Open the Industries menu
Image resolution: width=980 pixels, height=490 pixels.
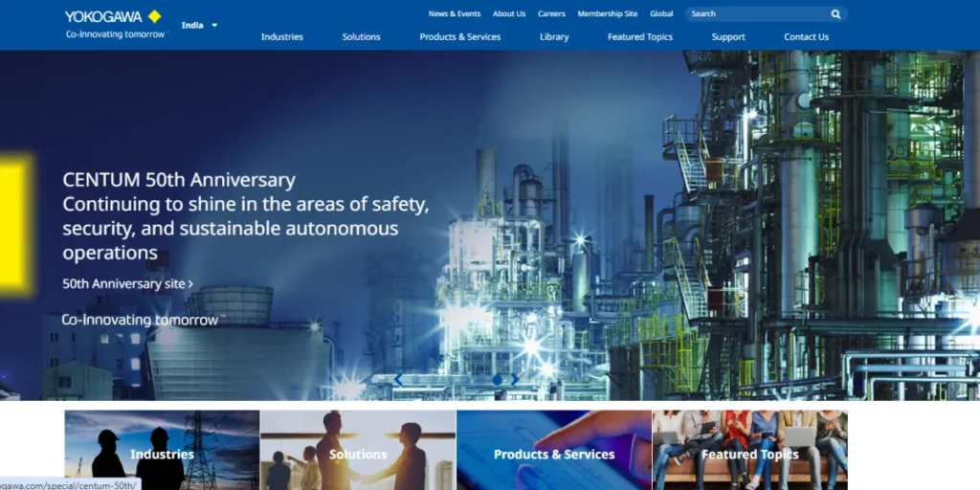pos(282,37)
